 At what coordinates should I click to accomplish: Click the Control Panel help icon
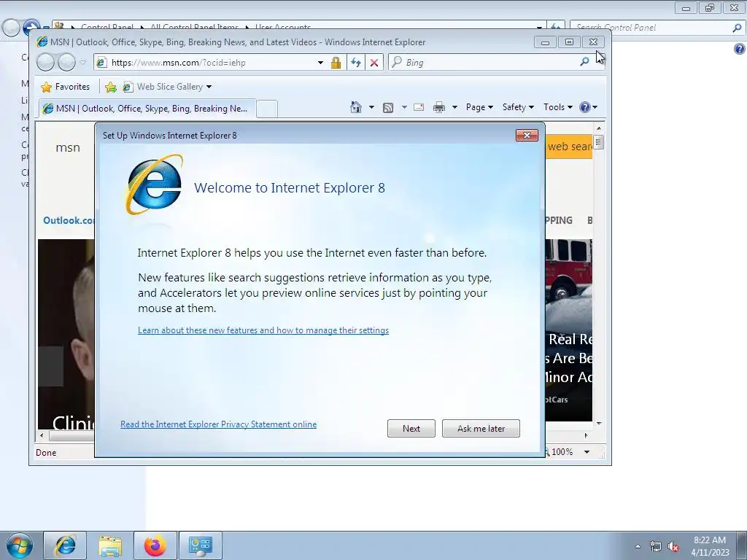(x=740, y=49)
